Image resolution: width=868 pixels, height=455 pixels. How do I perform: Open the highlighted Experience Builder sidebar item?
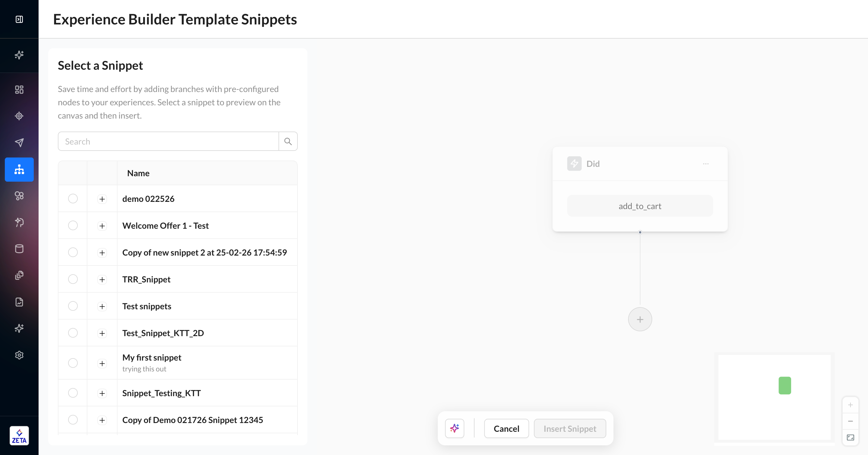(19, 169)
